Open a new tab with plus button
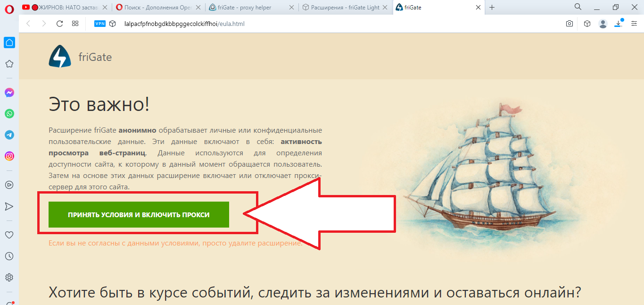The width and height of the screenshot is (644, 305). (492, 8)
